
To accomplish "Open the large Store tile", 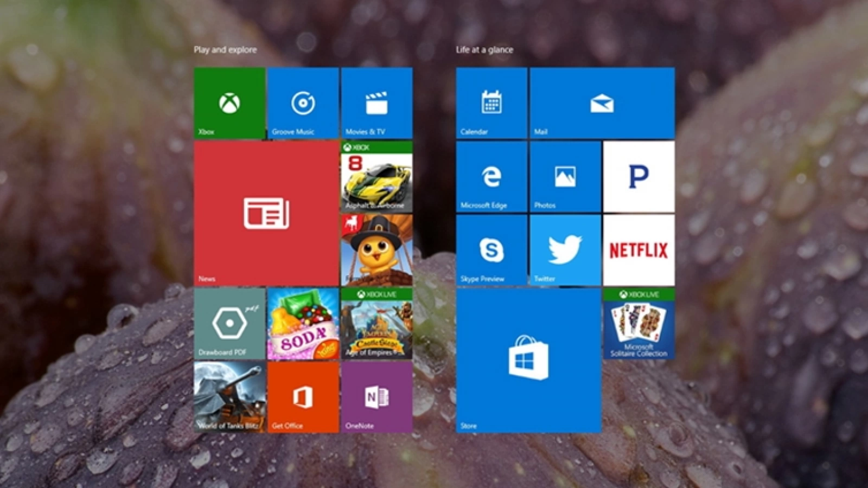I will point(529,361).
